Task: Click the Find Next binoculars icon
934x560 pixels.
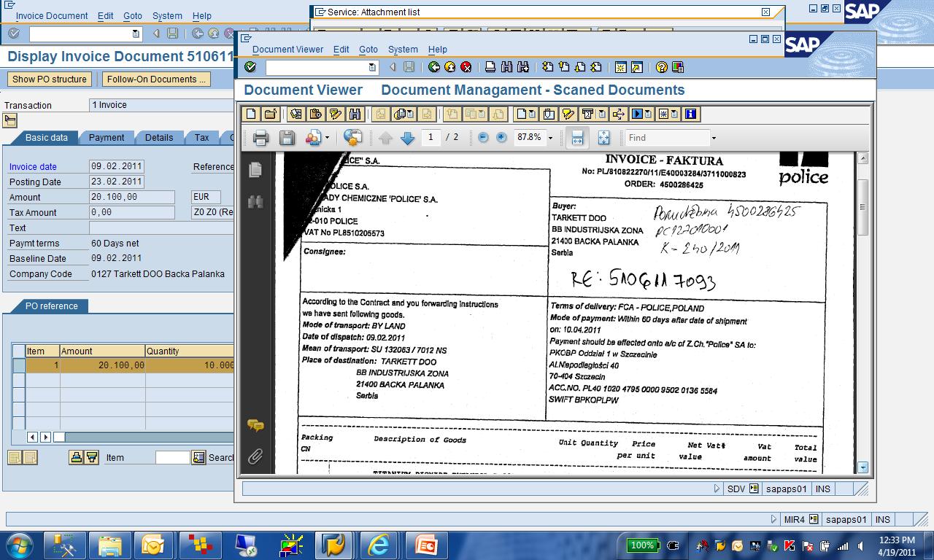Action: tap(522, 67)
